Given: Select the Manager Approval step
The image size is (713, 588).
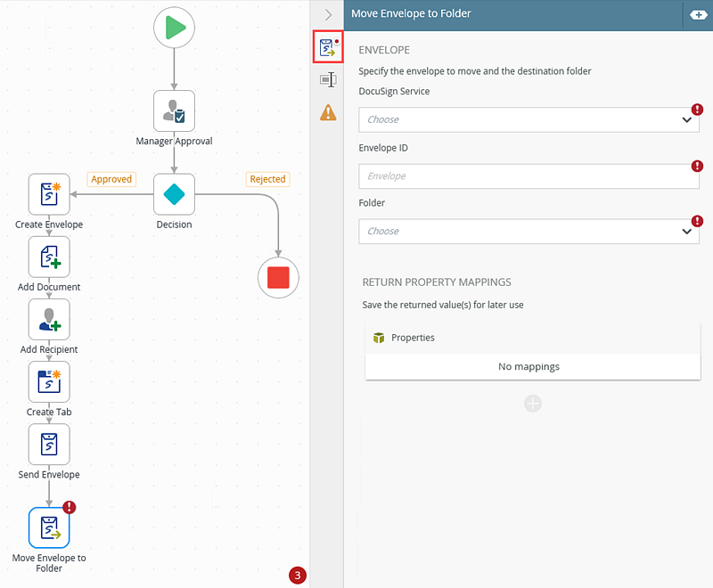Looking at the screenshot, I should pos(174,111).
